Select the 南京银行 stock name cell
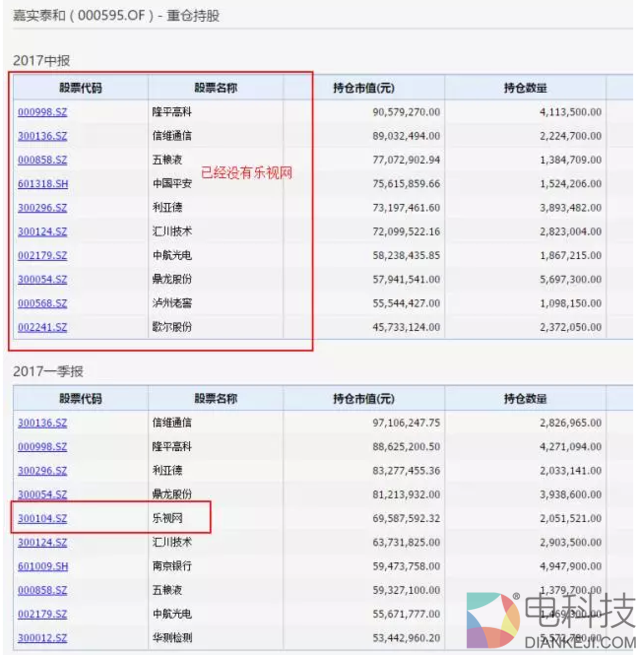Screen dimensions: 640x655 [x=172, y=566]
